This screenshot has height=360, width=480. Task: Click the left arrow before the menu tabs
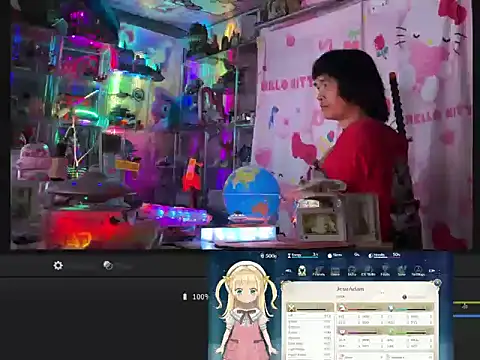pyautogui.click(x=288, y=271)
